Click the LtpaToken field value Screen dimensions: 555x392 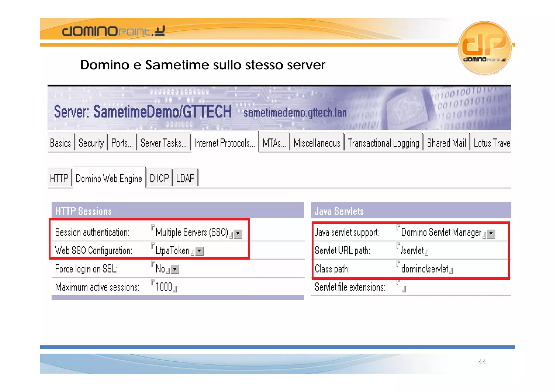click(x=172, y=251)
